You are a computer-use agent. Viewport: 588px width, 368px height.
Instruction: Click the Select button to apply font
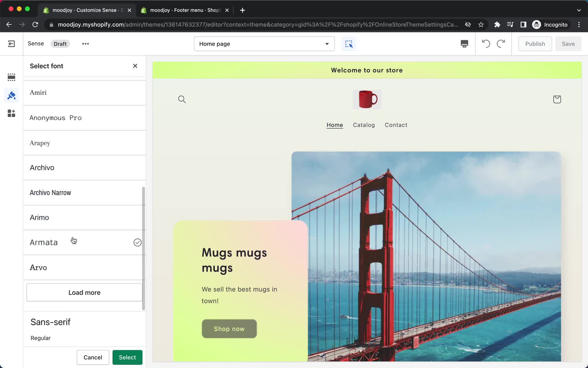click(x=127, y=357)
